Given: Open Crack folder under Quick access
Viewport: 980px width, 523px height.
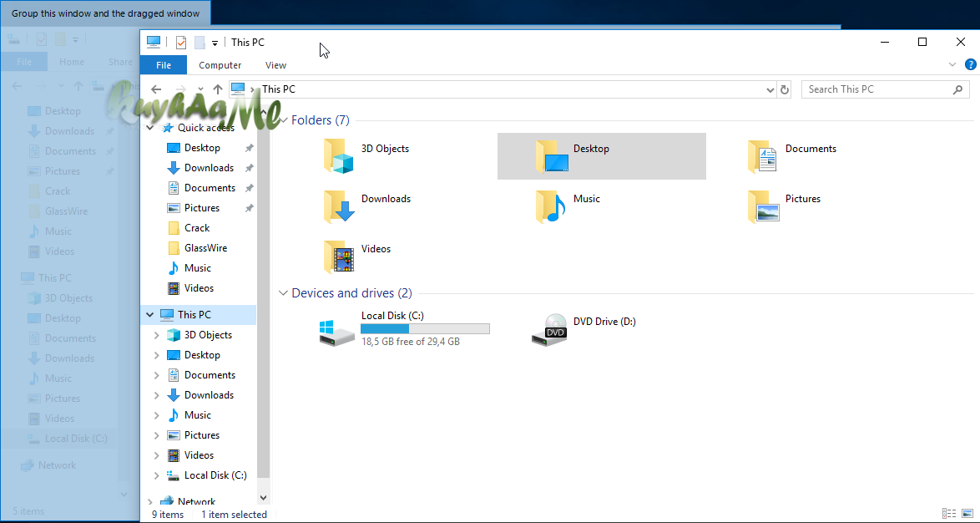Looking at the screenshot, I should (197, 228).
